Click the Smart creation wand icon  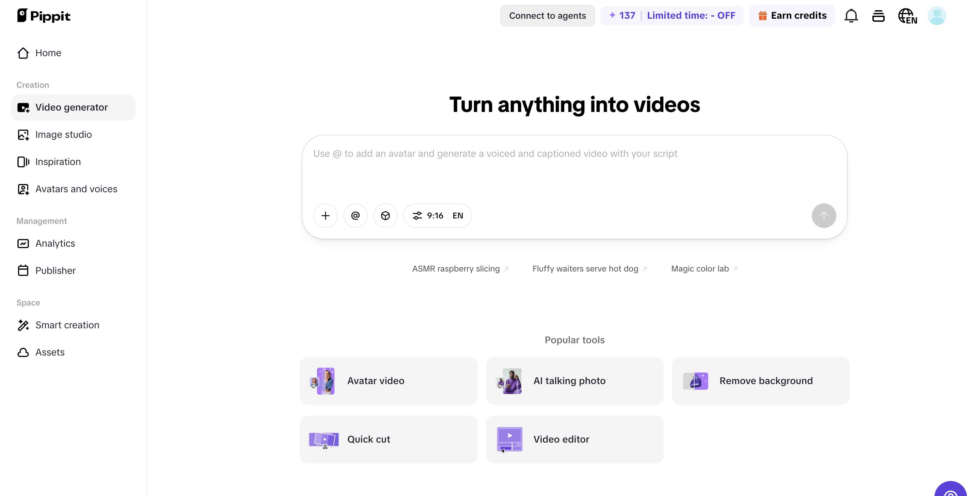[x=23, y=325]
